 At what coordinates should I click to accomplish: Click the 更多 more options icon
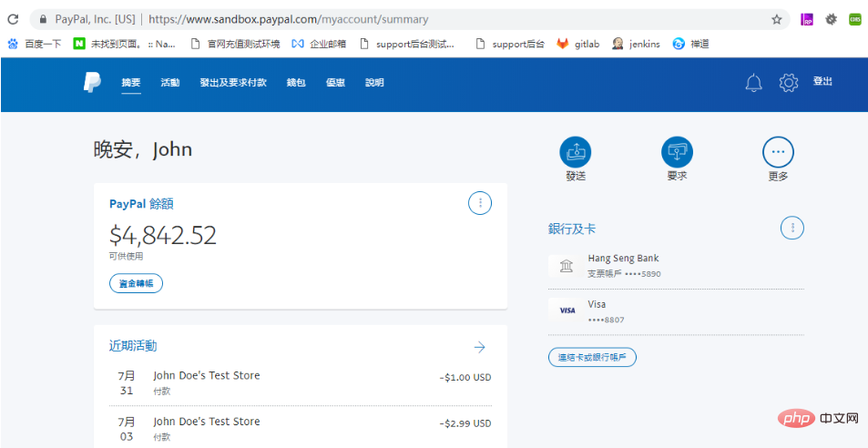[779, 152]
